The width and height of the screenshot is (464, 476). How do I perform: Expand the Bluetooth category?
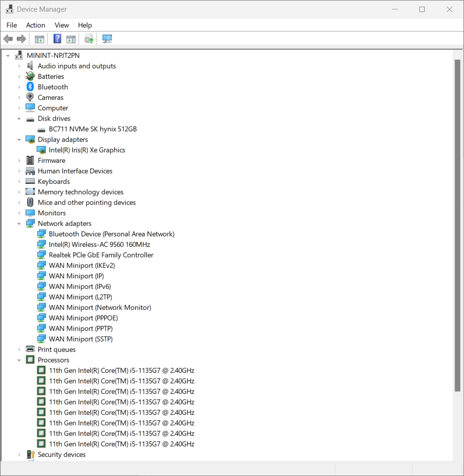tap(19, 87)
